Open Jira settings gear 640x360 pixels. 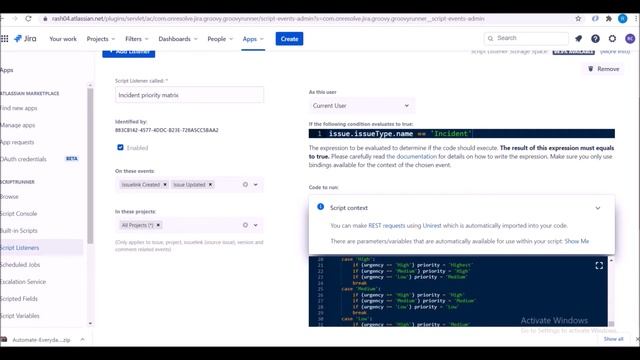click(612, 39)
